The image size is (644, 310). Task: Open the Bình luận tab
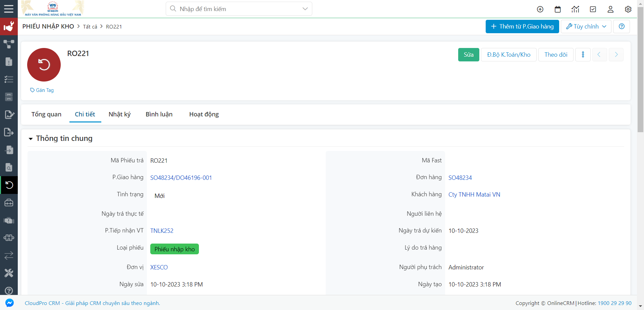point(159,114)
